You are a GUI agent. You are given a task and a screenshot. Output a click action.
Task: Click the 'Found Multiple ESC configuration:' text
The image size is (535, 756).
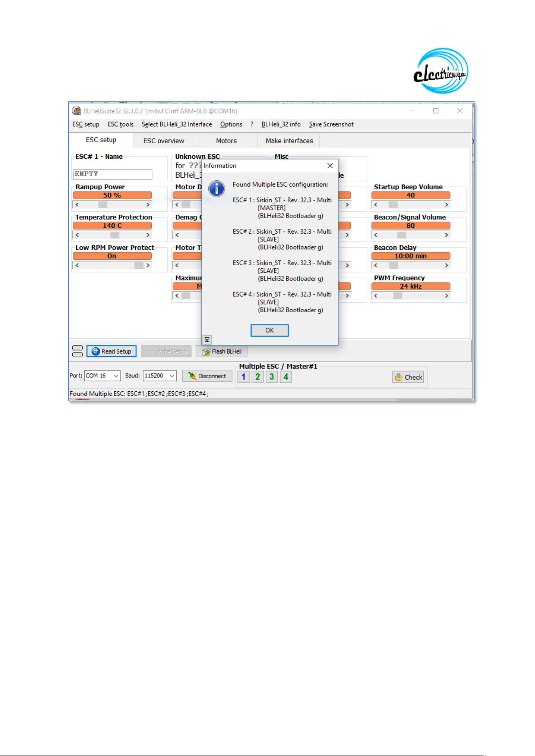coord(280,184)
